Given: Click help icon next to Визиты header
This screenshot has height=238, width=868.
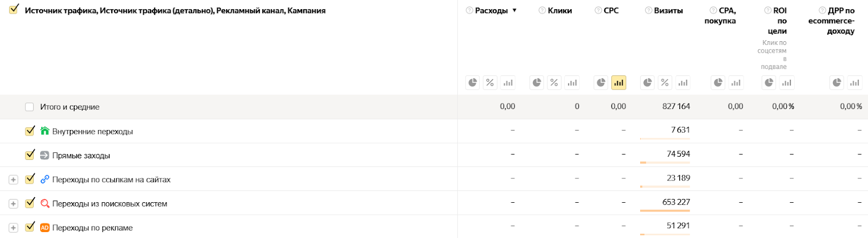Looking at the screenshot, I should tap(648, 10).
